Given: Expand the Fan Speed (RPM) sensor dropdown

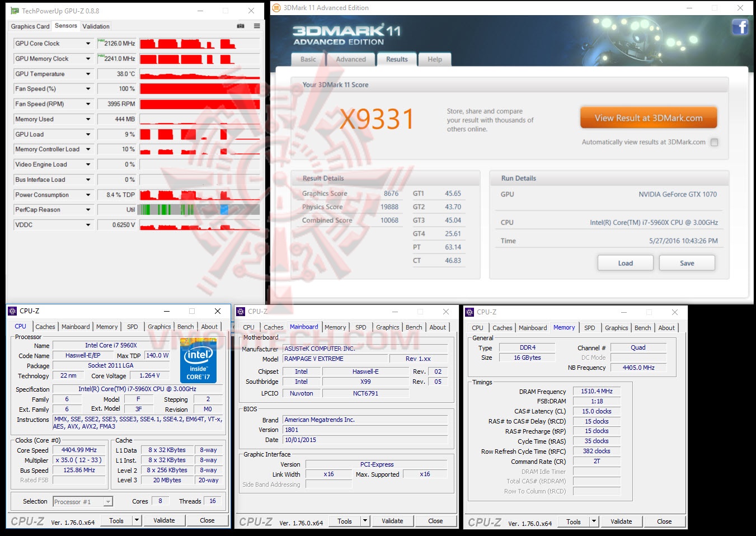Looking at the screenshot, I should point(88,104).
